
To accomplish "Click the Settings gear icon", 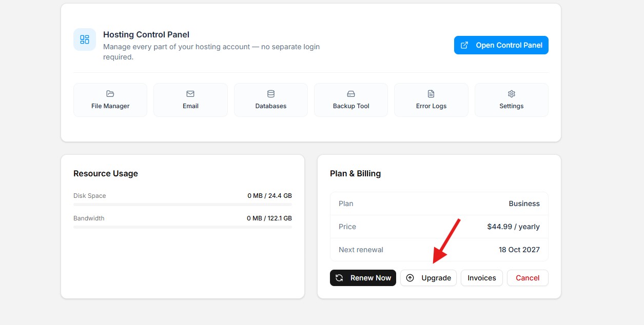I will click(512, 94).
